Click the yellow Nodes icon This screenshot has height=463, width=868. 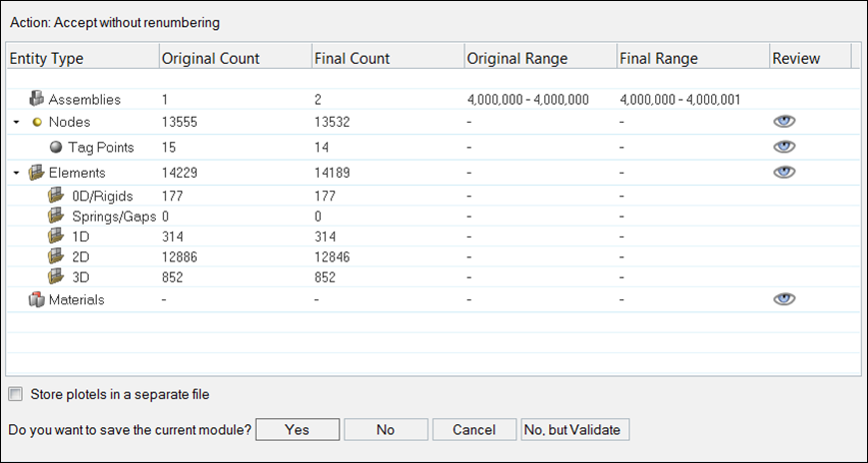pos(37,123)
